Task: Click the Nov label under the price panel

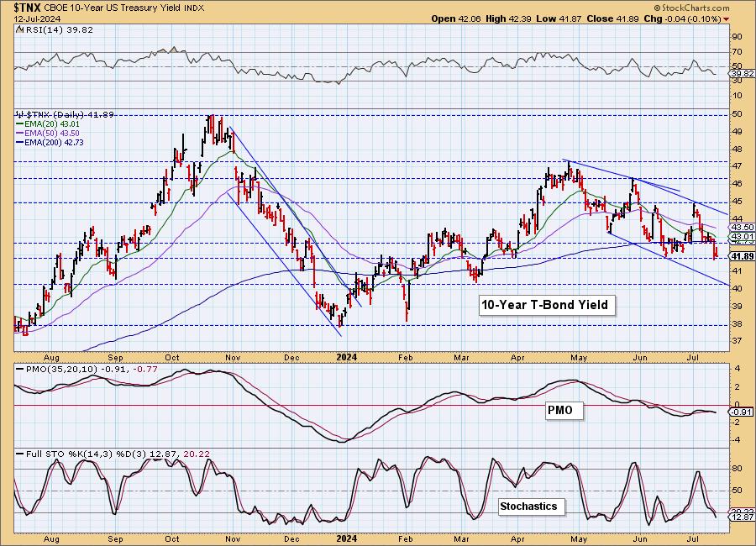Action: (233, 357)
